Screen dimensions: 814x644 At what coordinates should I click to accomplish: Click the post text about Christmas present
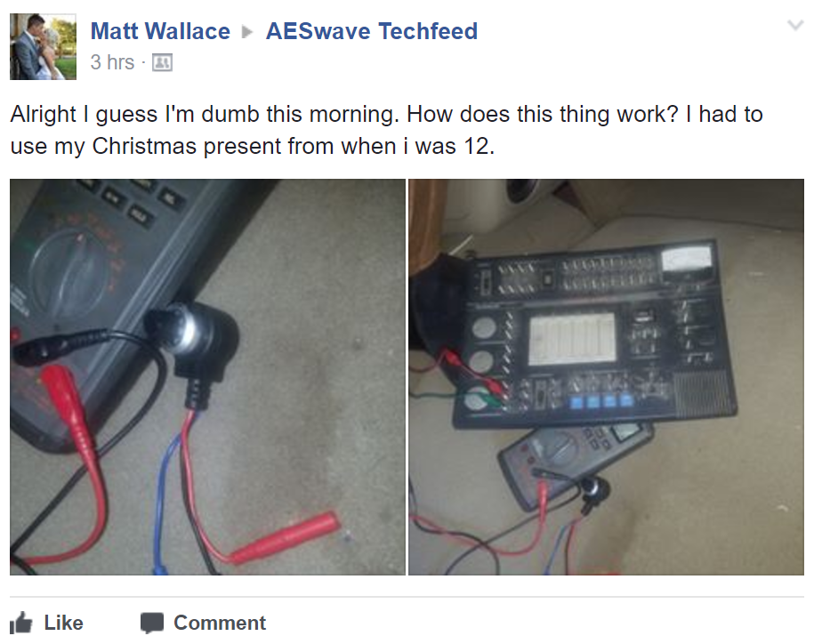click(386, 130)
